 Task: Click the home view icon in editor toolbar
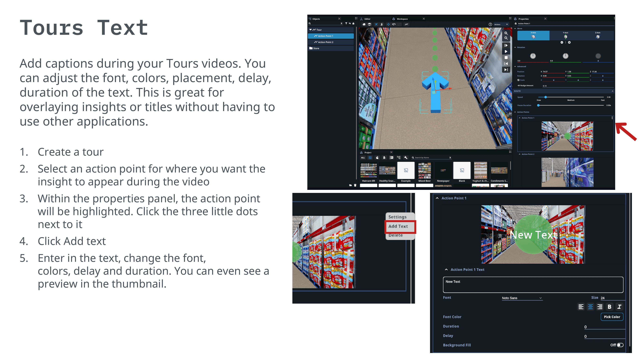[x=364, y=24]
